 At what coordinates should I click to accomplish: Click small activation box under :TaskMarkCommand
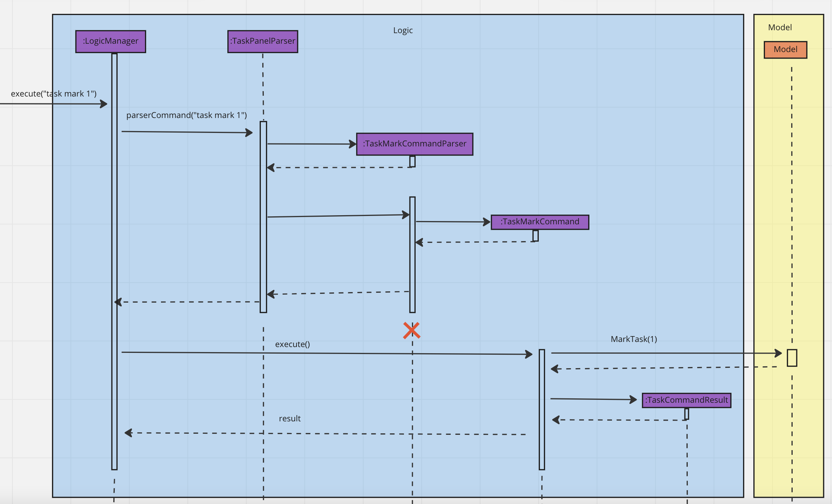point(535,236)
